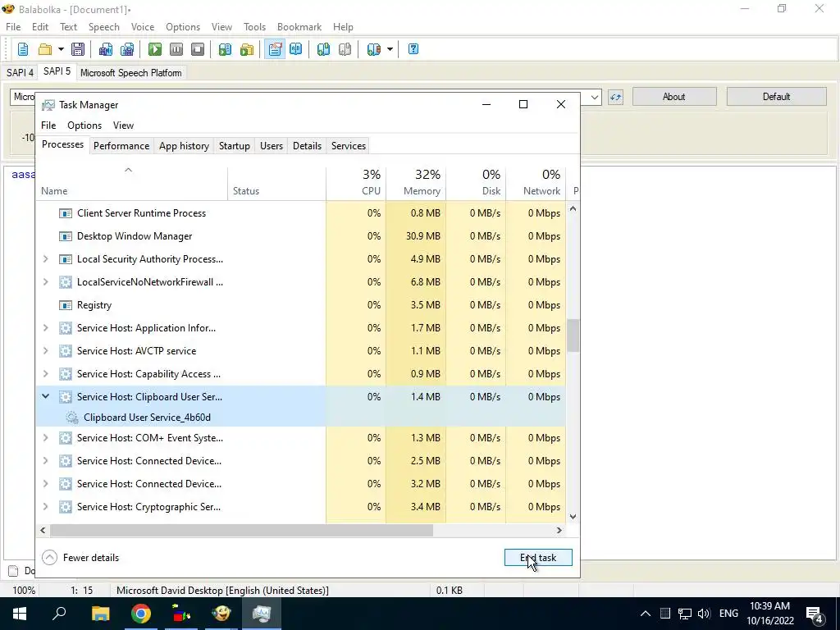Open Task Manager's View menu
This screenshot has height=630, width=840.
[123, 126]
